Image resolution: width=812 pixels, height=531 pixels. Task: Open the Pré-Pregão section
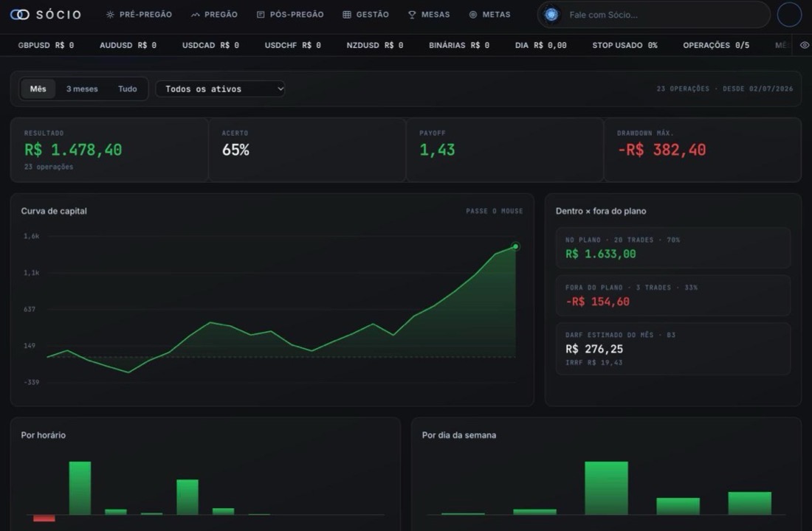pyautogui.click(x=140, y=15)
